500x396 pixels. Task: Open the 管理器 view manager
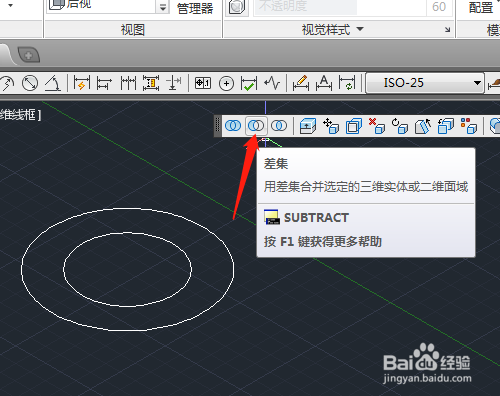pyautogui.click(x=195, y=8)
